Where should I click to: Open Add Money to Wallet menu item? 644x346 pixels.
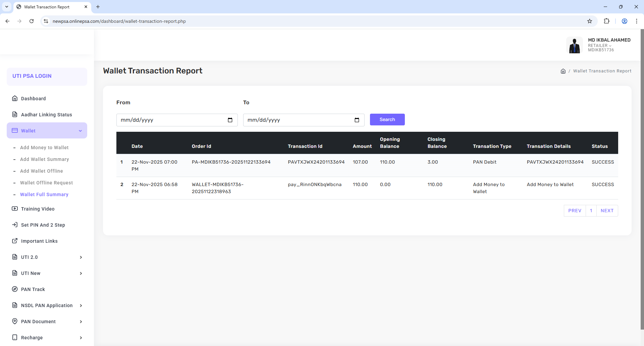coord(44,148)
